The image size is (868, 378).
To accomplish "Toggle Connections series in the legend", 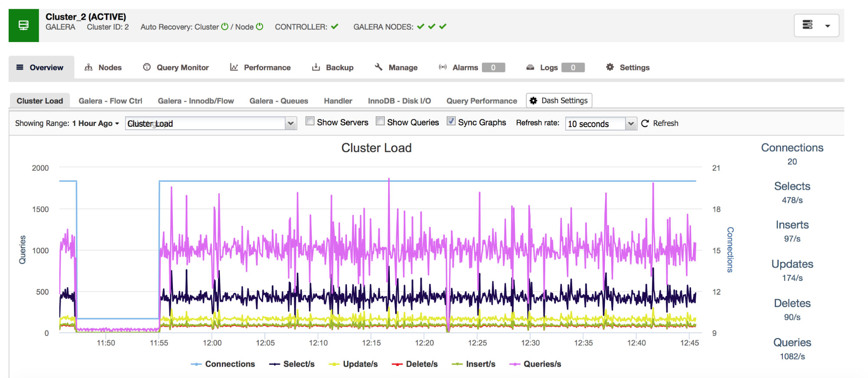I will (x=223, y=364).
